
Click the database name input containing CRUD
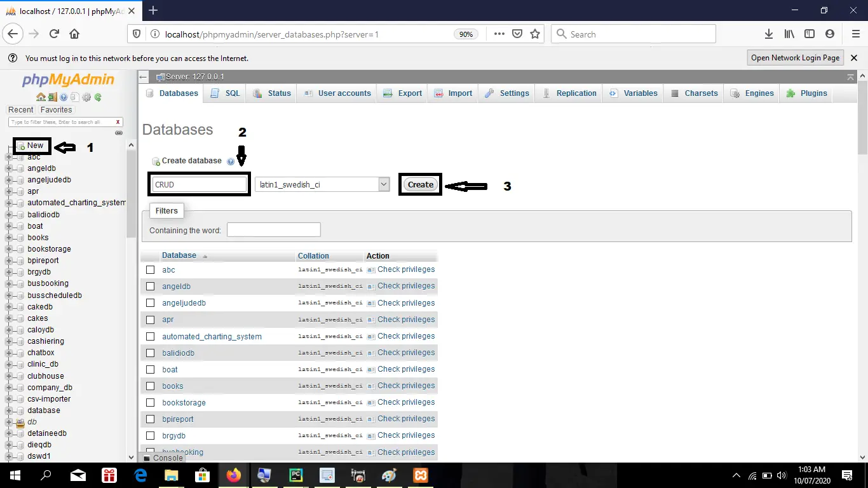pyautogui.click(x=199, y=184)
